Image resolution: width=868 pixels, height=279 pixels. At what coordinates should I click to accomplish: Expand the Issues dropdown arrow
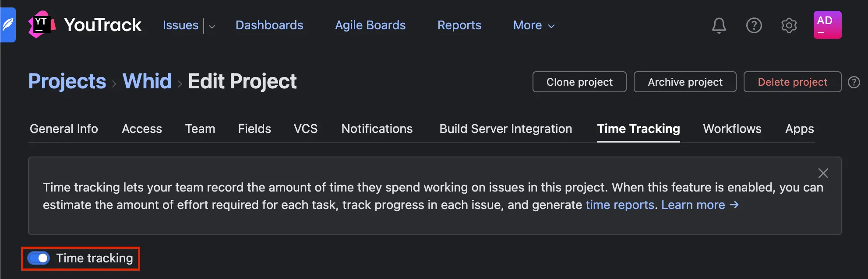212,26
